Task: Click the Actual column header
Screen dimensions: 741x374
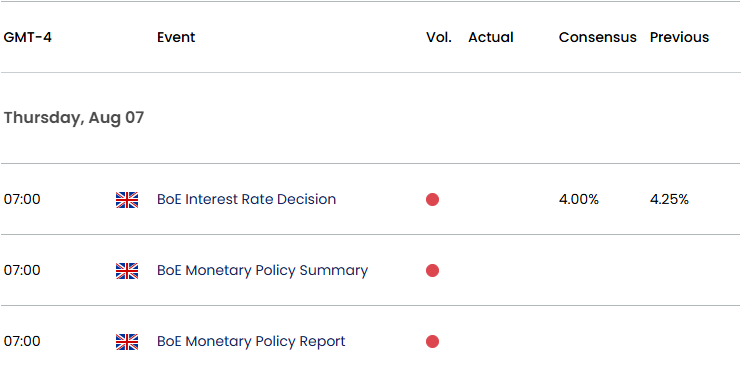Action: pos(491,37)
